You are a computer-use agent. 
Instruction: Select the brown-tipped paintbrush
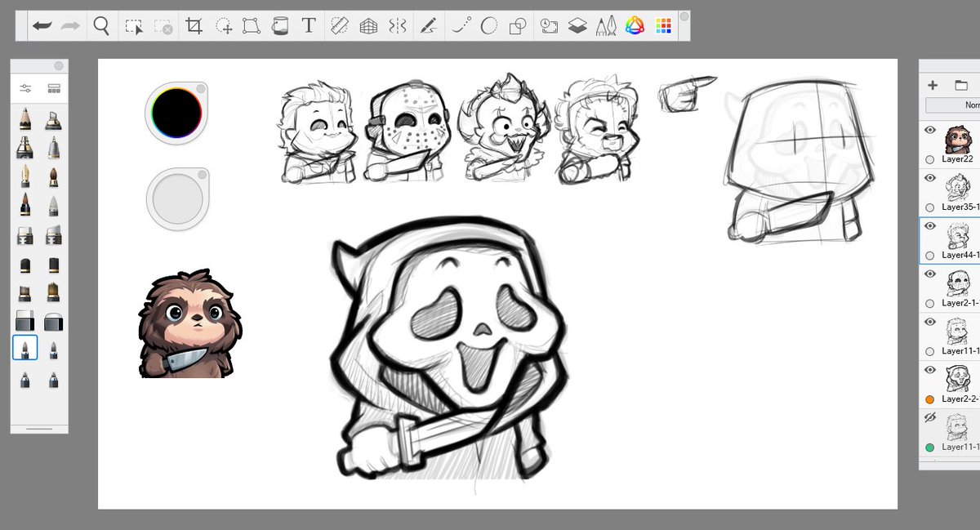[53, 176]
